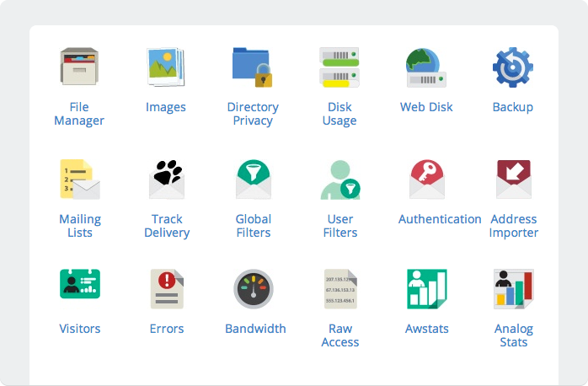Open the Authentication key envelope icon
Screen dimensions: 588x386
coord(427,180)
